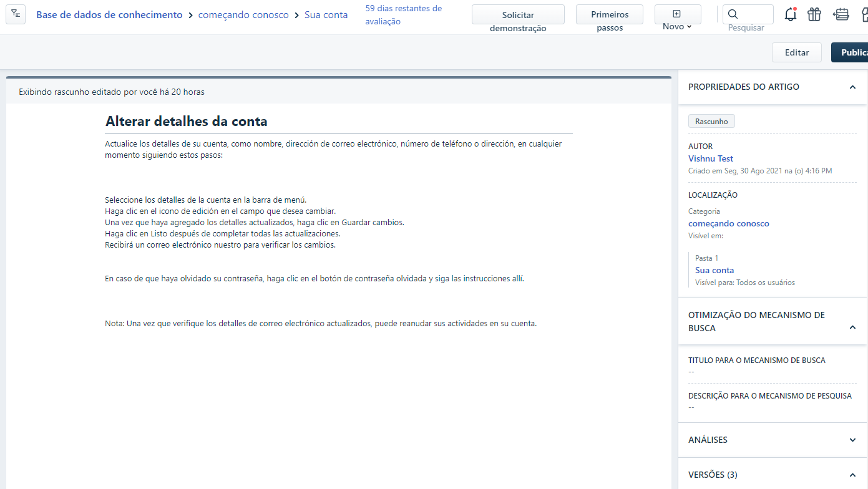The height and width of the screenshot is (489, 868).
Task: Collapse the OTIMIZAÇÃO DO MECANISMO DE BUSCA panel
Action: (852, 327)
